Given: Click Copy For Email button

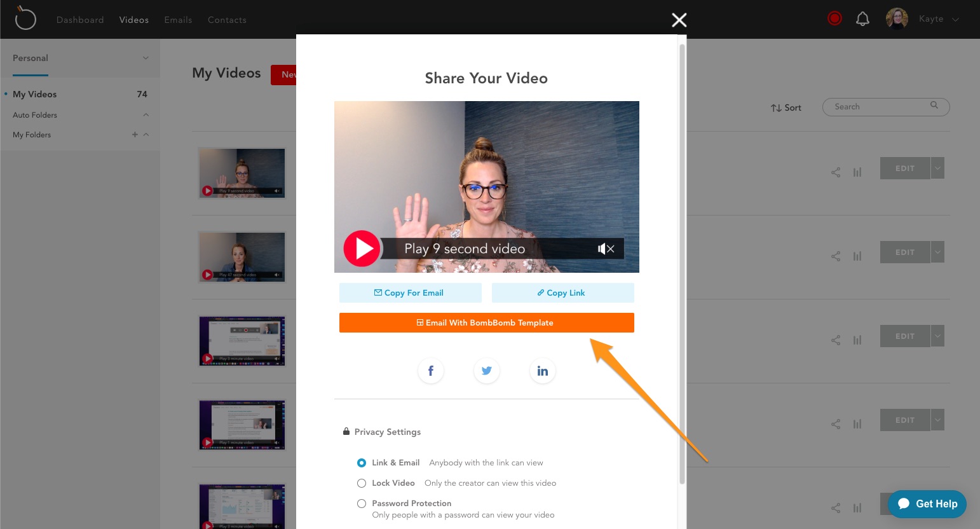Looking at the screenshot, I should (x=411, y=293).
